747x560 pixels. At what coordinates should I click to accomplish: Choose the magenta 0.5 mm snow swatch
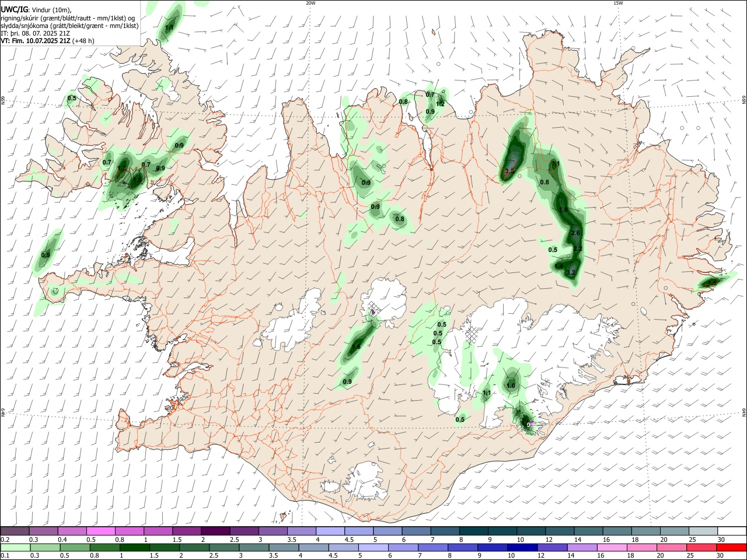tap(101, 531)
